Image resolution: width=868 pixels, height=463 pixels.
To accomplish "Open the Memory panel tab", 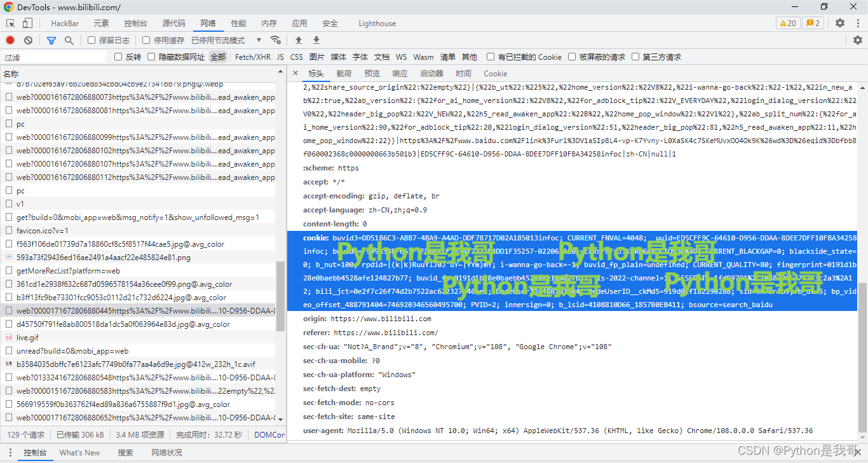I will coord(269,24).
